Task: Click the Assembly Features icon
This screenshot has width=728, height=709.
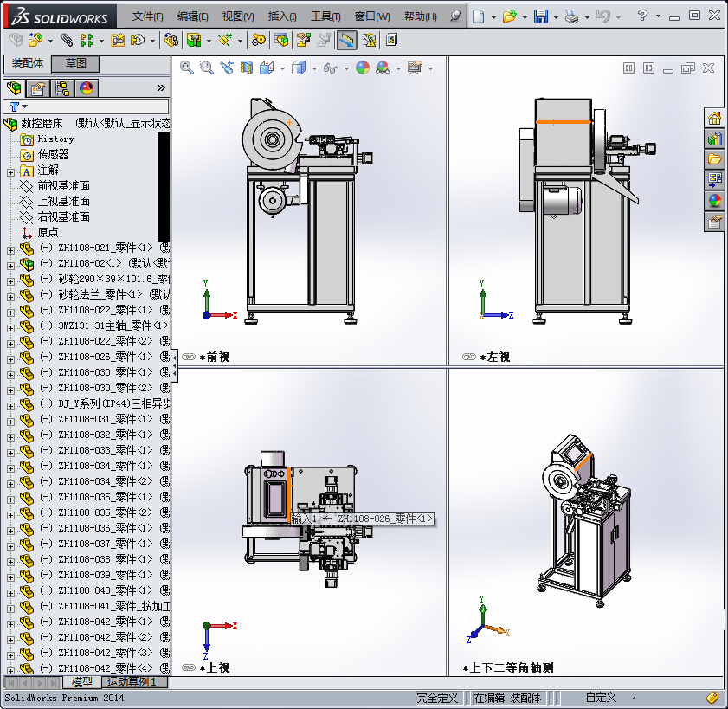Action: point(194,41)
